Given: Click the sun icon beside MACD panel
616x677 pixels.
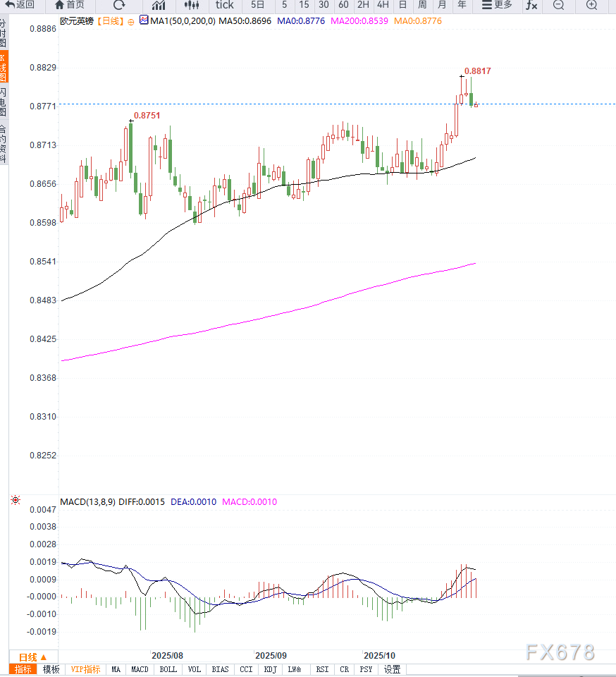Looking at the screenshot, I should [16, 500].
